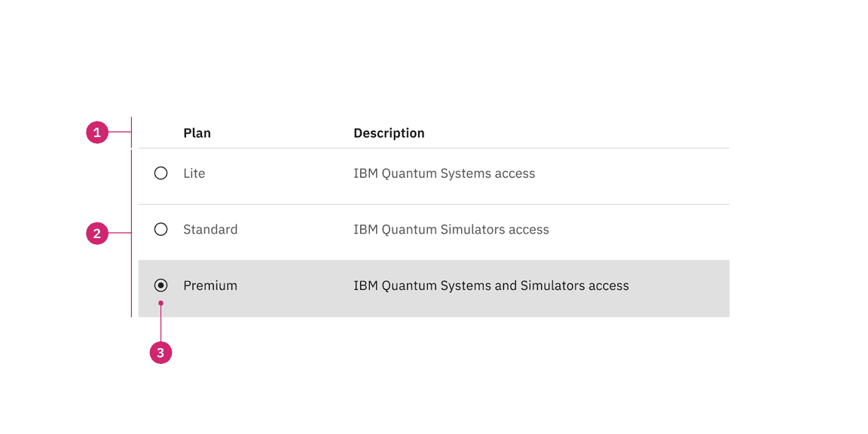
Task: Click annotation marker 1 near the header
Action: pos(98,132)
